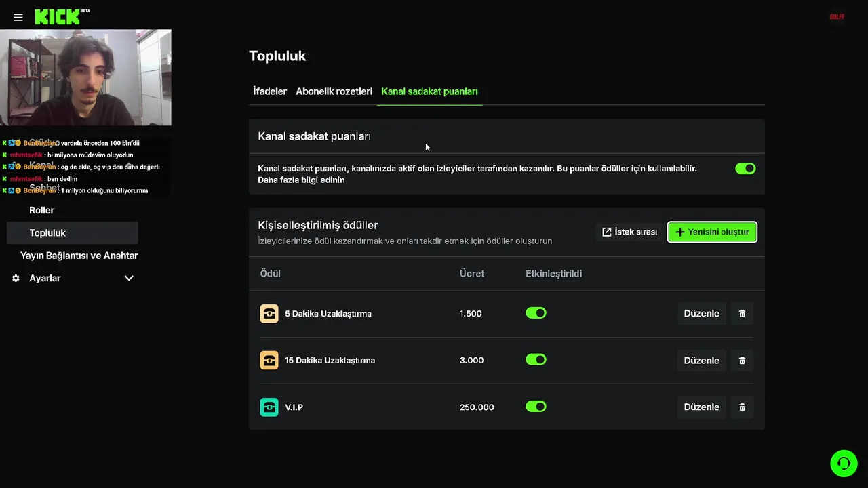The height and width of the screenshot is (488, 868).
Task: Click trash icon for V.I.P reward
Action: click(x=742, y=407)
